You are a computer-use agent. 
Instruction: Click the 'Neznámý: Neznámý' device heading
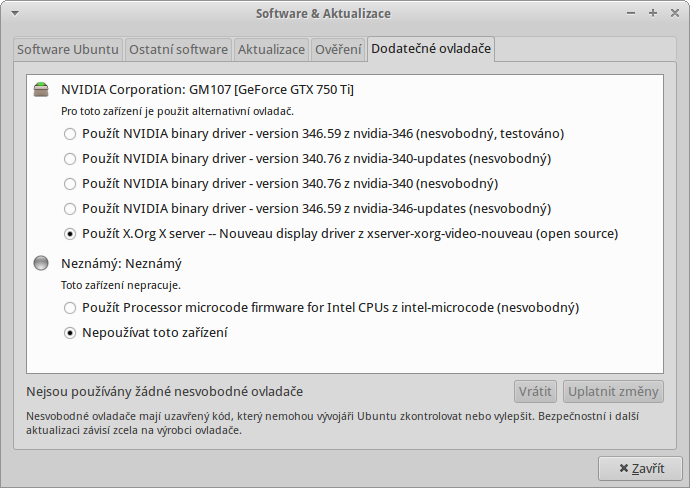121,264
